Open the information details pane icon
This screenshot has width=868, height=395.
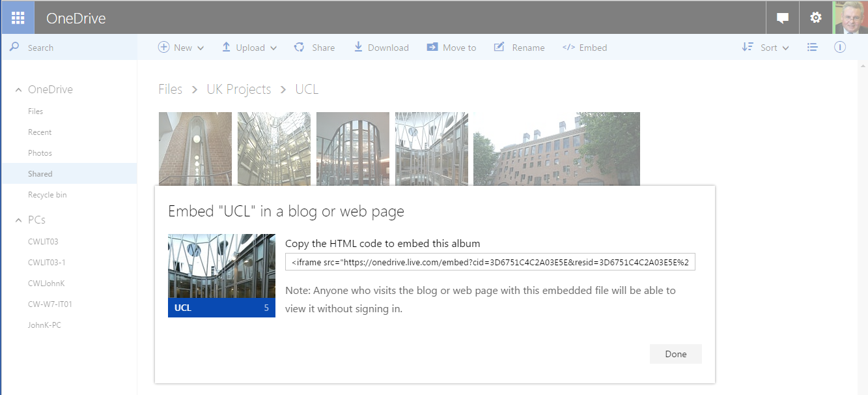tap(840, 47)
